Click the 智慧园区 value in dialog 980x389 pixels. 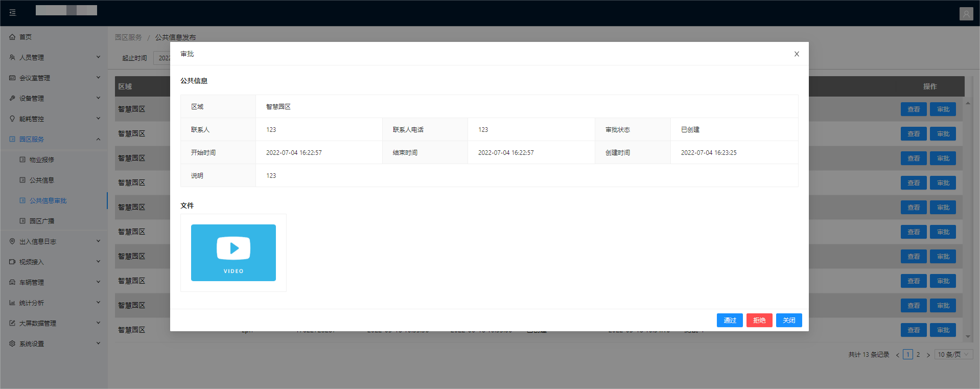pos(278,106)
